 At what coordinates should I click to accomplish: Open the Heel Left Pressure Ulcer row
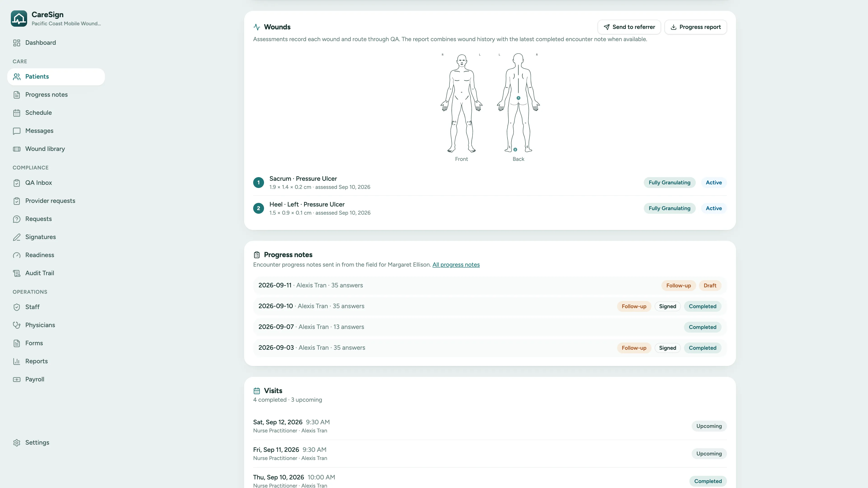tap(490, 209)
